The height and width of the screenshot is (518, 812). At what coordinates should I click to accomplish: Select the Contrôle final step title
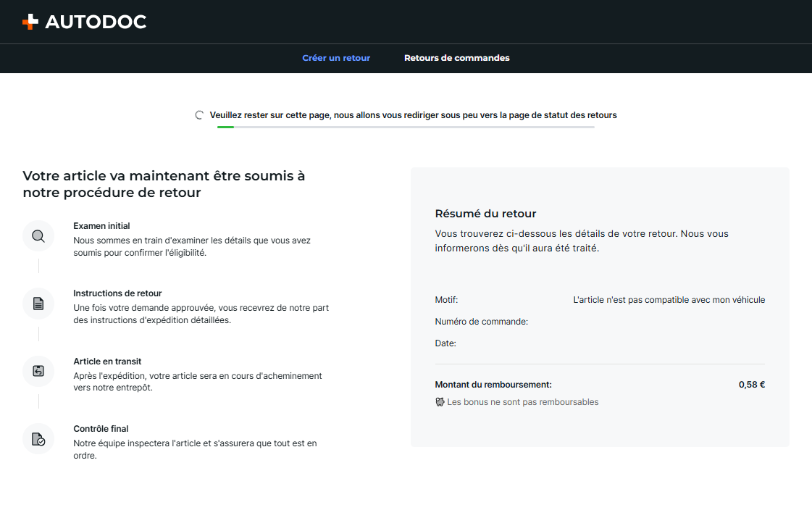pos(101,429)
